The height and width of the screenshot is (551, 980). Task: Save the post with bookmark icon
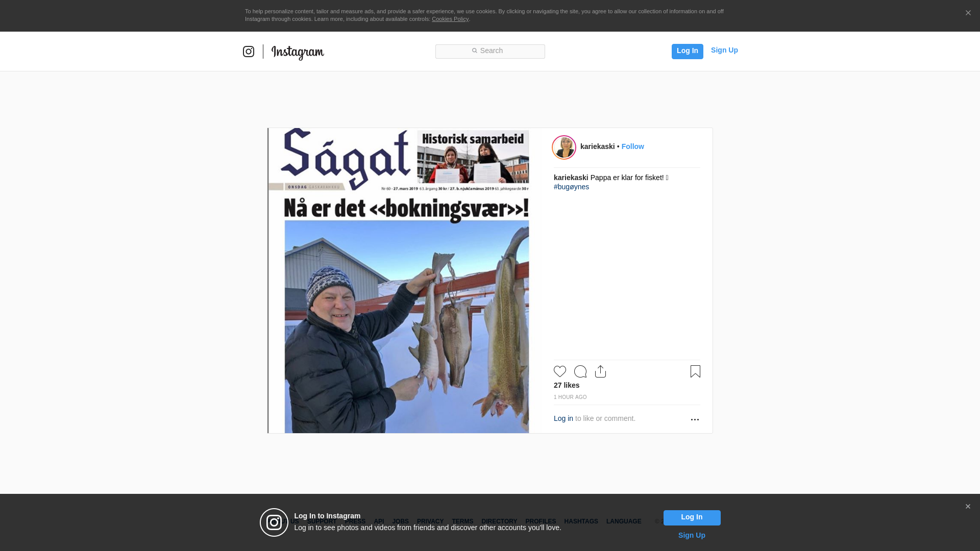[695, 371]
